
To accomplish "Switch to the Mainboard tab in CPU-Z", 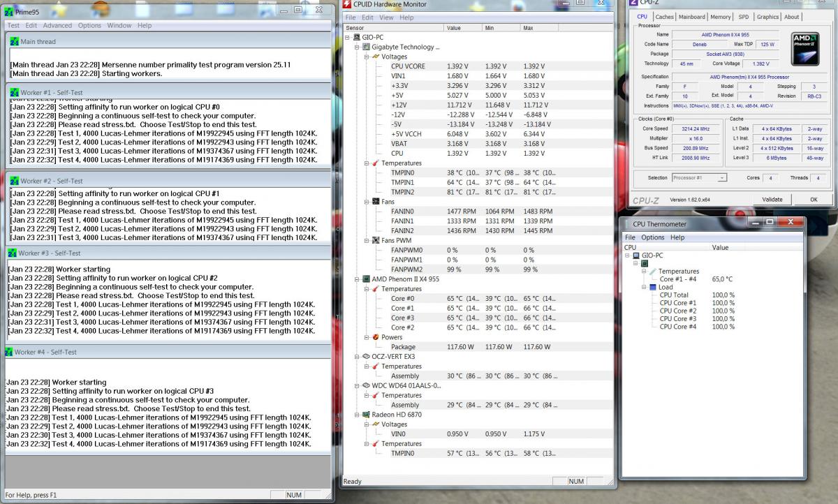I will pos(692,17).
